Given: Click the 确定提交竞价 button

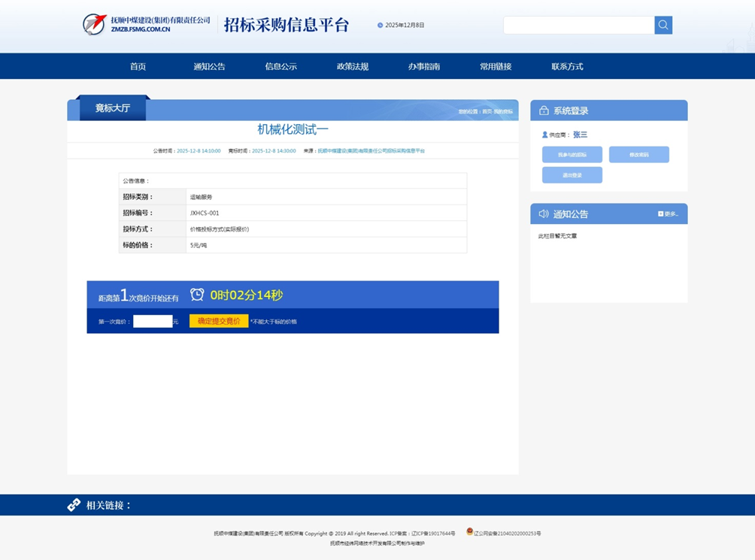Looking at the screenshot, I should coord(219,321).
